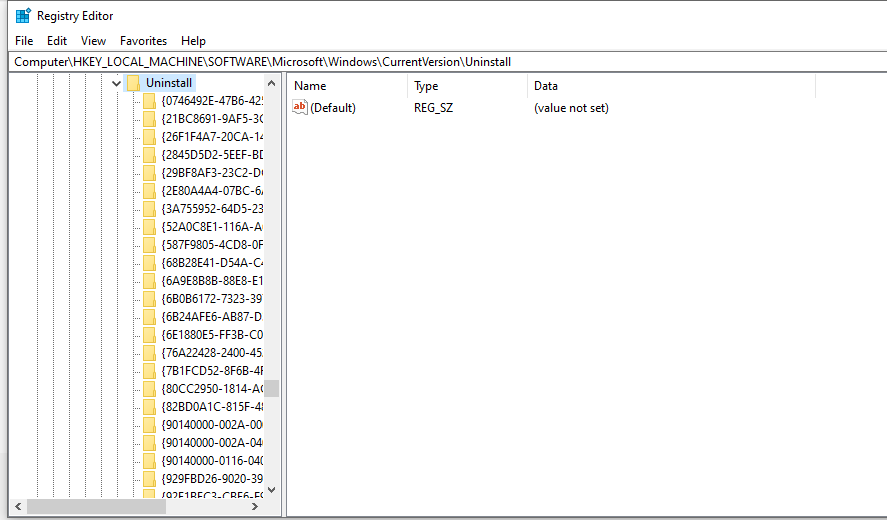The height and width of the screenshot is (520, 887).
Task: Select the {929FBD26-9020 key label
Action: (212, 479)
